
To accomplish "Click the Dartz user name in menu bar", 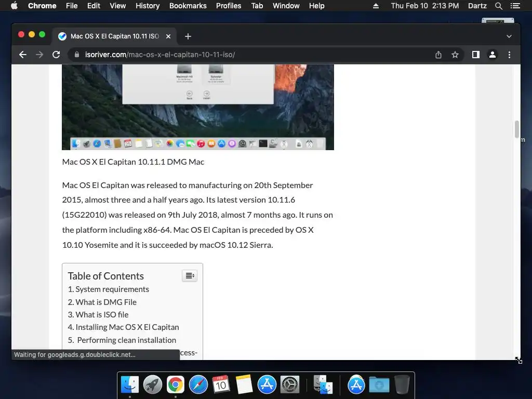I will [x=477, y=6].
